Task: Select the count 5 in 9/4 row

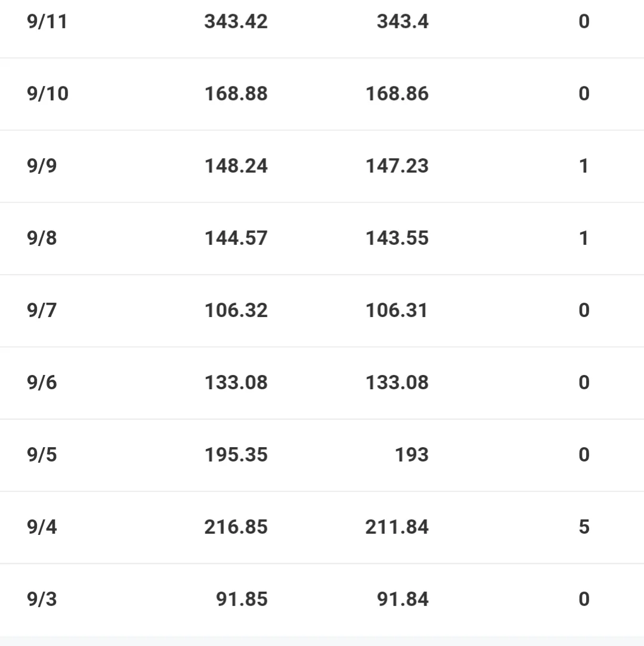Action: click(x=584, y=527)
